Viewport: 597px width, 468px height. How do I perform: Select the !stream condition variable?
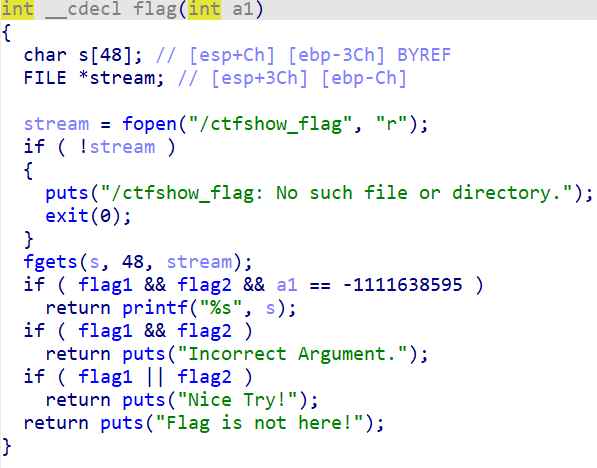117,147
